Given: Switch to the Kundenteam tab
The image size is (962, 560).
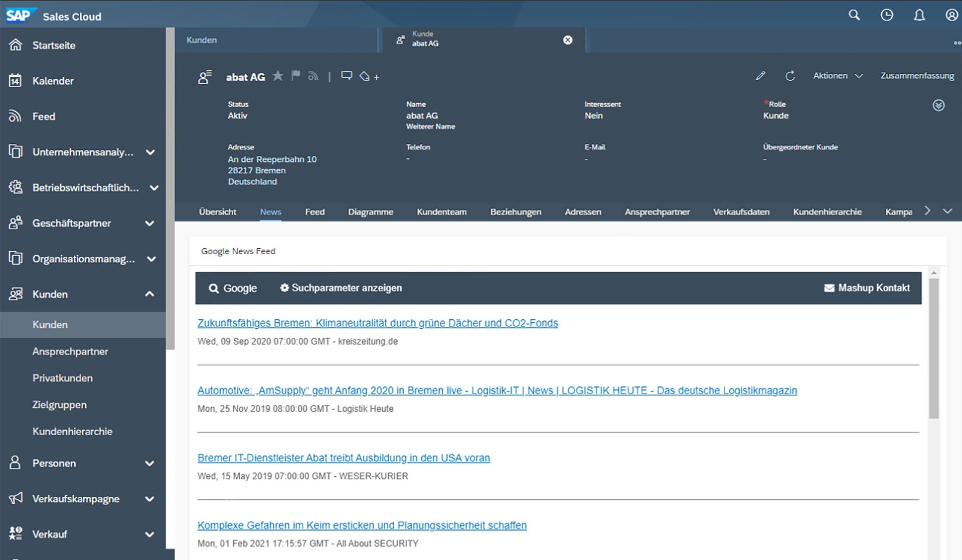Looking at the screenshot, I should [441, 212].
